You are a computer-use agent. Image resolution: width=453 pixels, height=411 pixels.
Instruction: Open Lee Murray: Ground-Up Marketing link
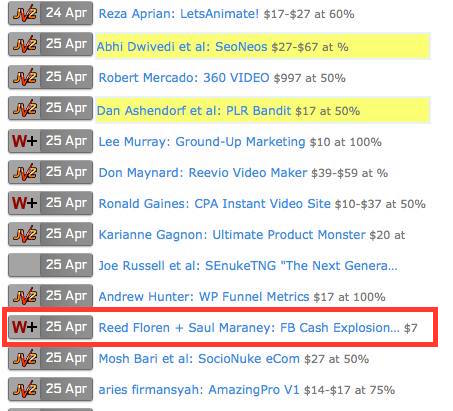click(x=202, y=142)
